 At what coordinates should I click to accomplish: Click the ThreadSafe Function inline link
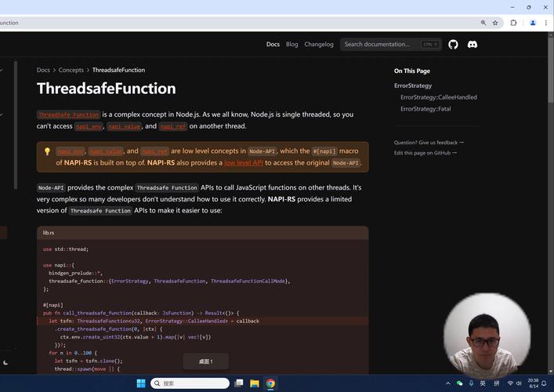68,115
